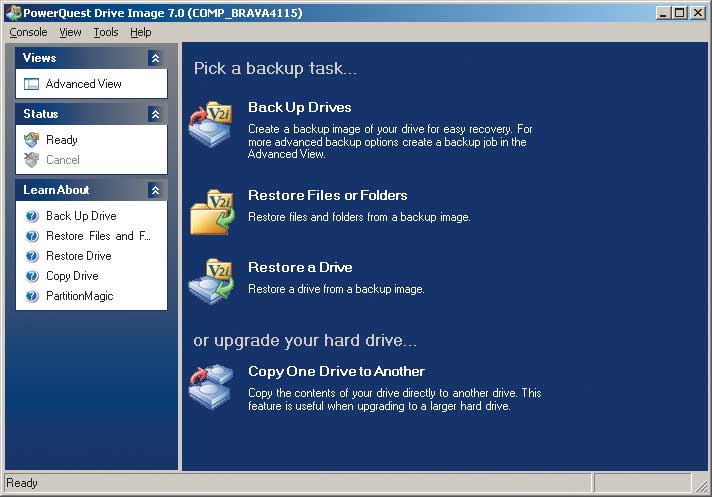Click the window resize grip in status bar
Image resolution: width=712 pixels, height=497 pixels.
click(x=701, y=485)
